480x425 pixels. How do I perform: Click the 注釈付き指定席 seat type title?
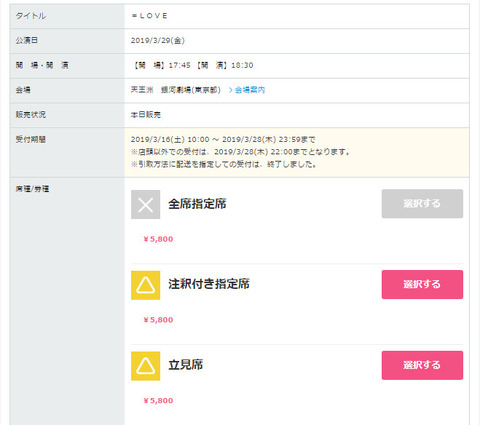pyautogui.click(x=209, y=284)
